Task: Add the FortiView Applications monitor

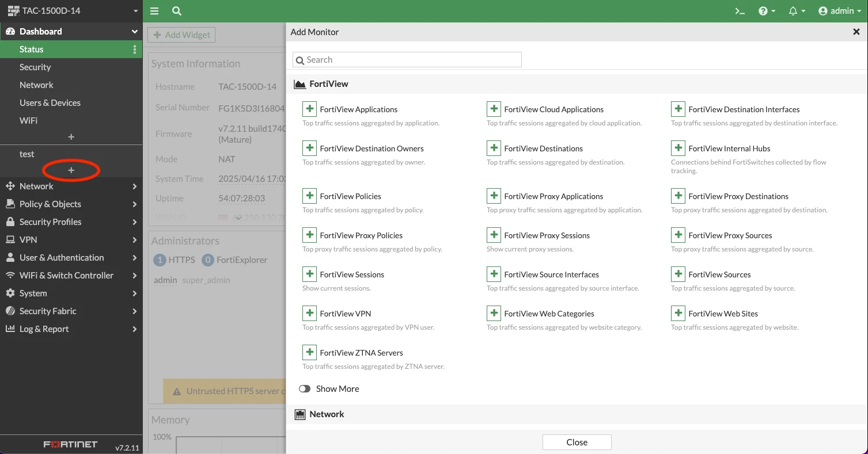Action: coord(309,109)
